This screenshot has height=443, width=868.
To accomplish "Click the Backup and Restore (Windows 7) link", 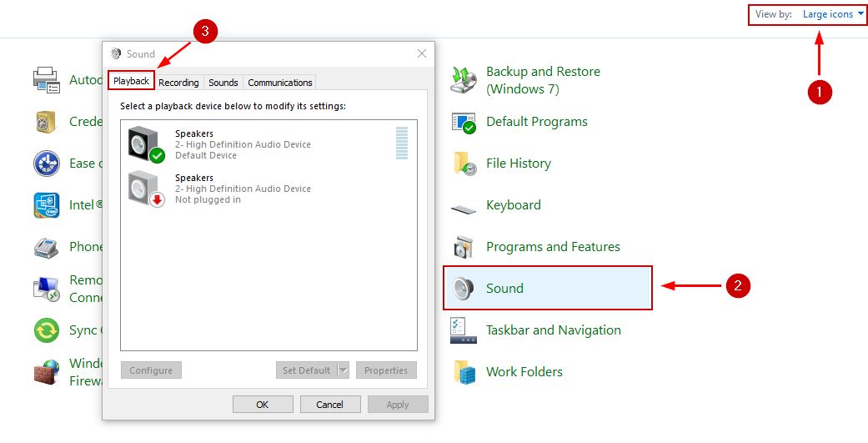I will click(543, 80).
